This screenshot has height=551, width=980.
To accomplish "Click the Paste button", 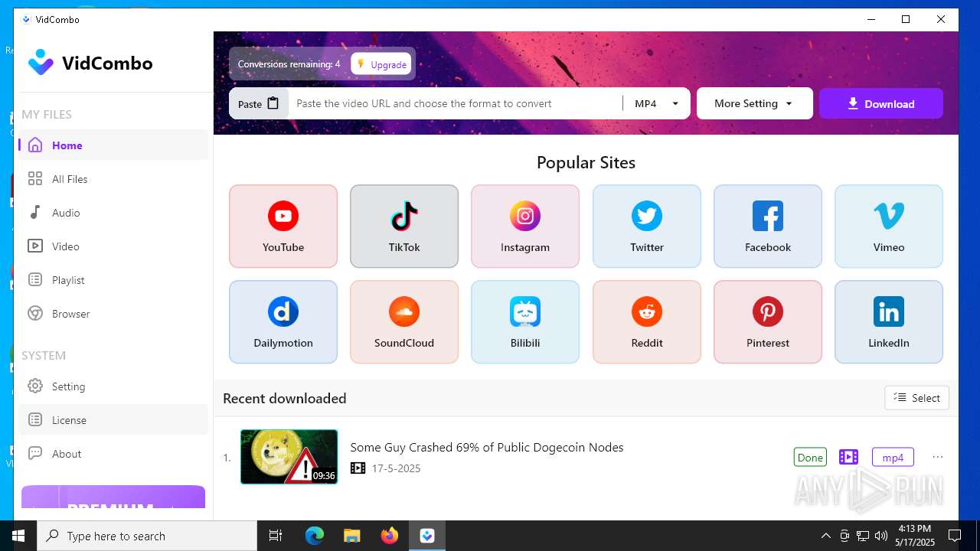I will (259, 103).
